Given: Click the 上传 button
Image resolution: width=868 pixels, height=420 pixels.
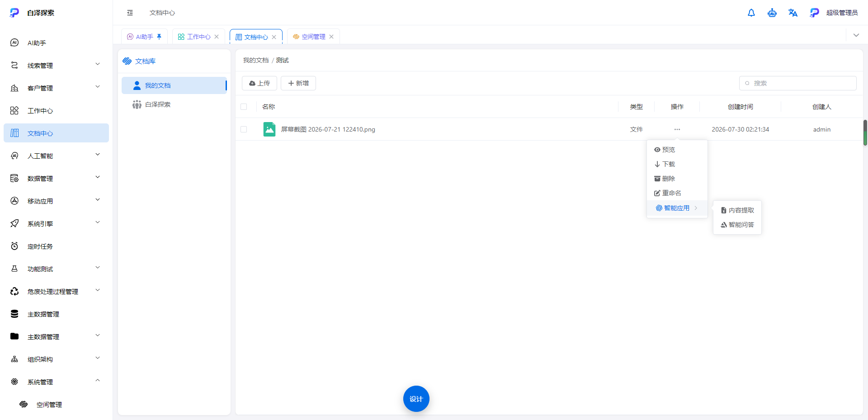Looking at the screenshot, I should pyautogui.click(x=259, y=83).
